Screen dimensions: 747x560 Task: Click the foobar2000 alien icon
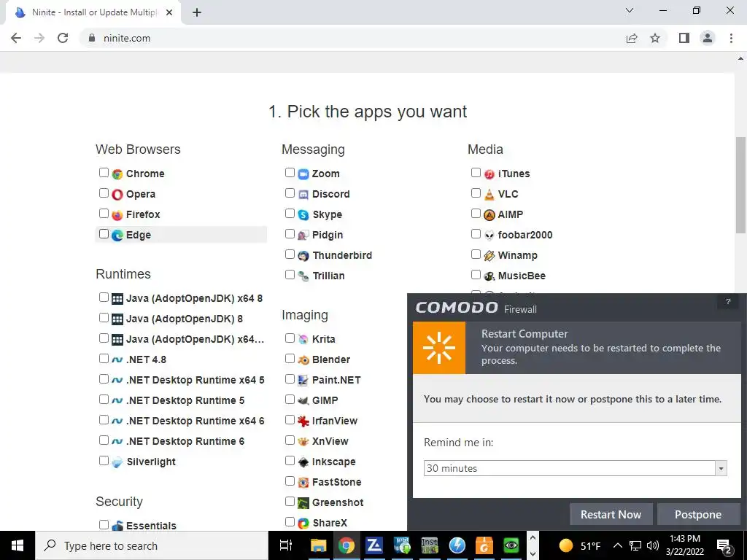[489, 236]
